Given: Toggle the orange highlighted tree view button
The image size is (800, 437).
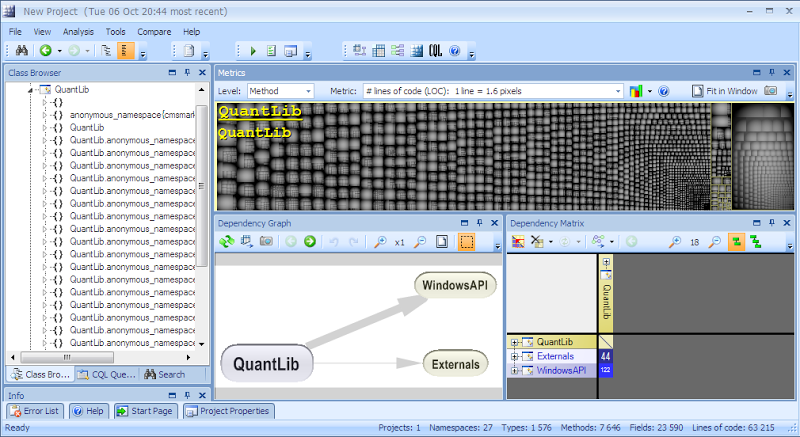Looking at the screenshot, I should [126, 50].
